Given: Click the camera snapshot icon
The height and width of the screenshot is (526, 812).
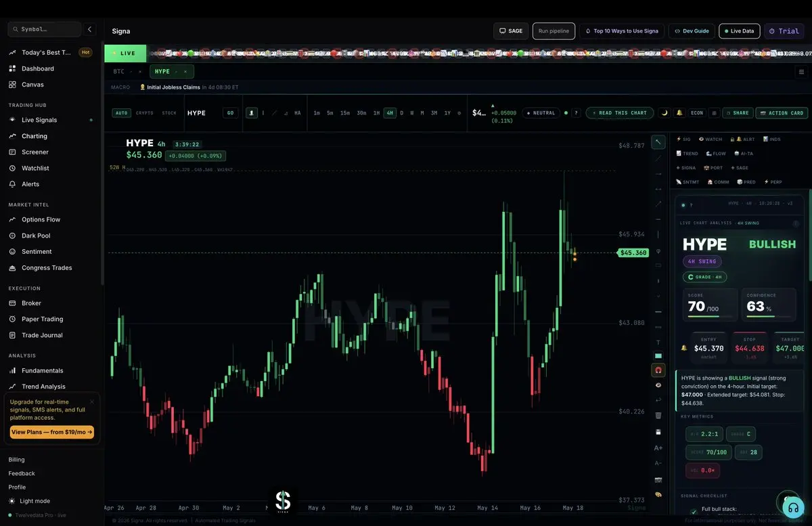Looking at the screenshot, I should pos(658,479).
